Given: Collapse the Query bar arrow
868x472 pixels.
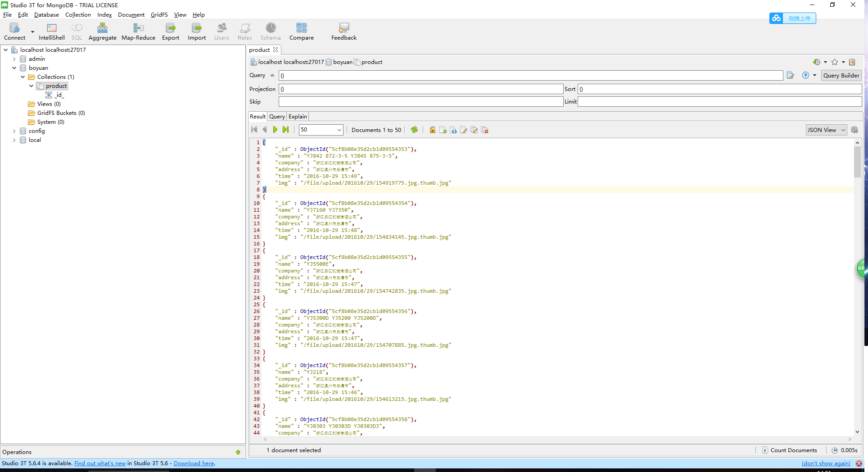Looking at the screenshot, I should [272, 75].
